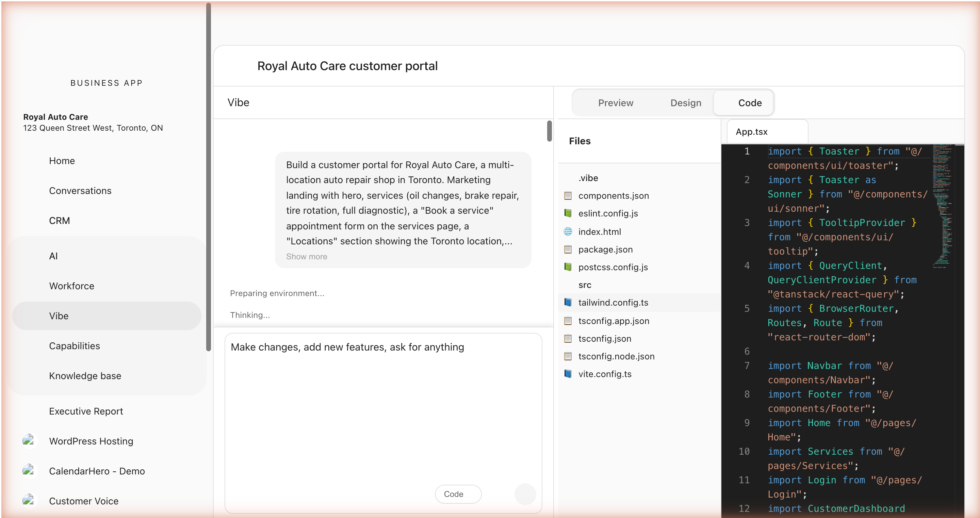Click the Code button in the chat composer
This screenshot has width=980, height=518.
(458, 493)
